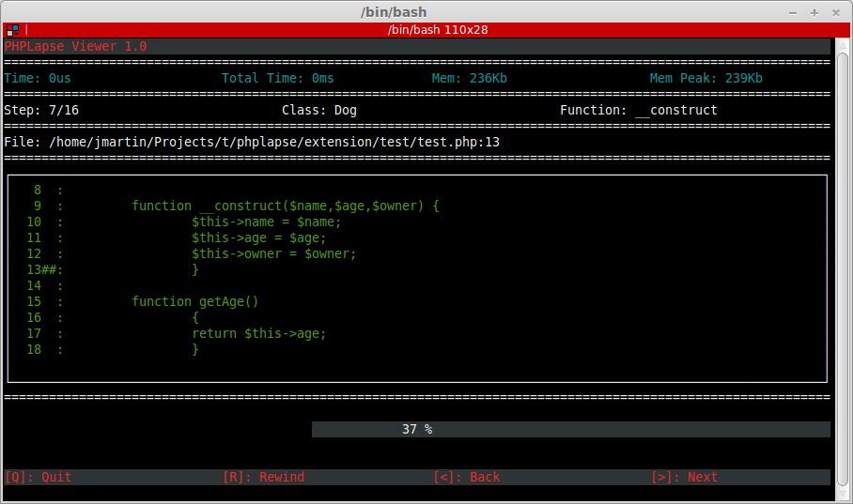Minimize the /bin/bash window
This screenshot has height=504, width=853.
tap(793, 12)
